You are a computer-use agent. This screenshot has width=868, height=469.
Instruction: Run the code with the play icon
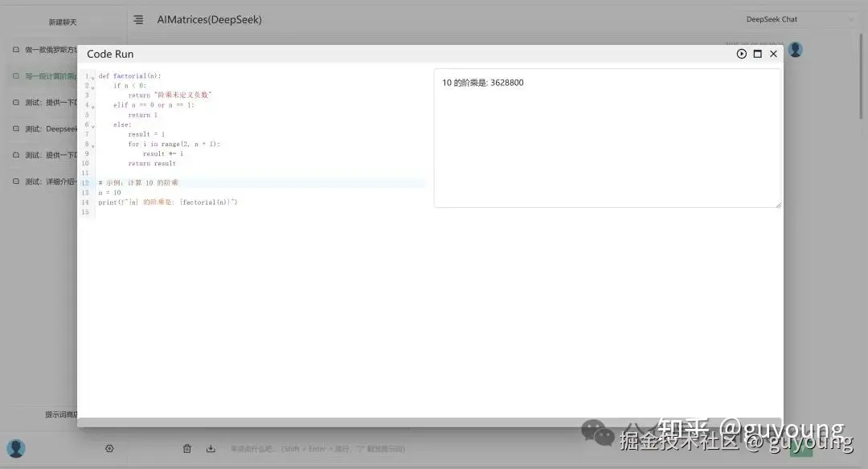point(741,54)
